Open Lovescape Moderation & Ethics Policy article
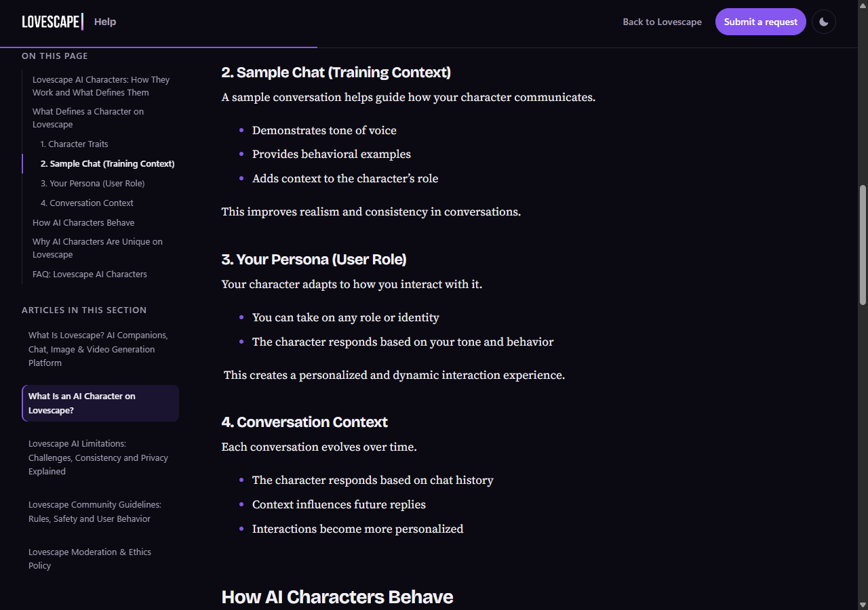This screenshot has width=868, height=610. [100, 559]
